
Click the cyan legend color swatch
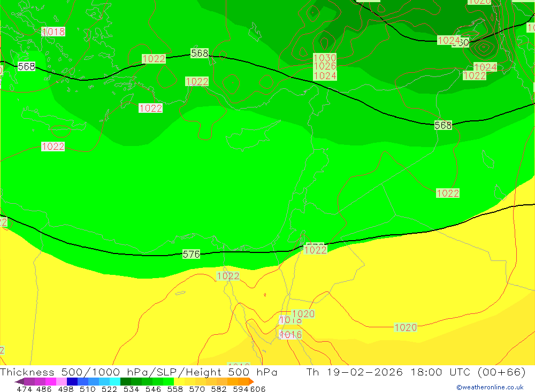pyautogui.click(x=115, y=381)
